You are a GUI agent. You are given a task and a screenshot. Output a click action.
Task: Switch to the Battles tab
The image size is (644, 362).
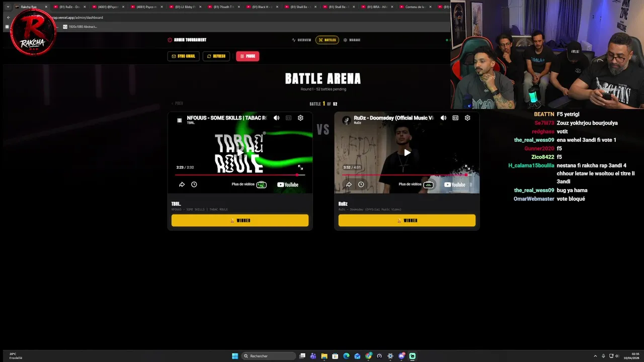pyautogui.click(x=327, y=40)
